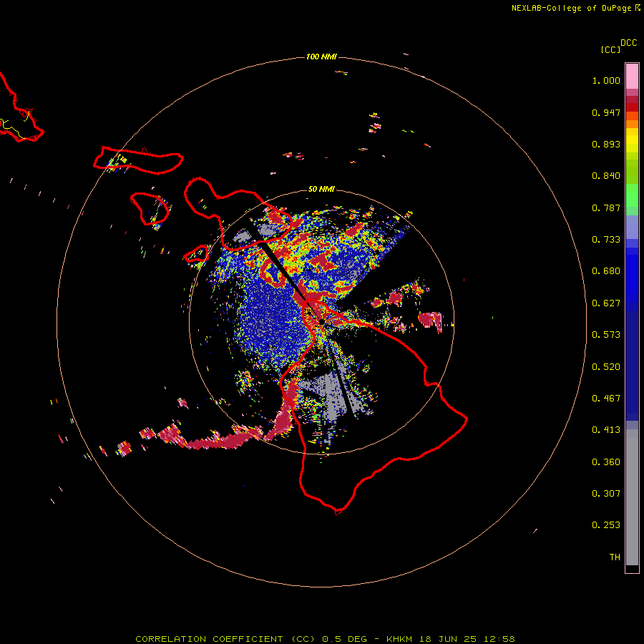Click the 18 JUN 25 date
Image resolution: width=644 pixels, height=644 pixels.
tap(448, 639)
